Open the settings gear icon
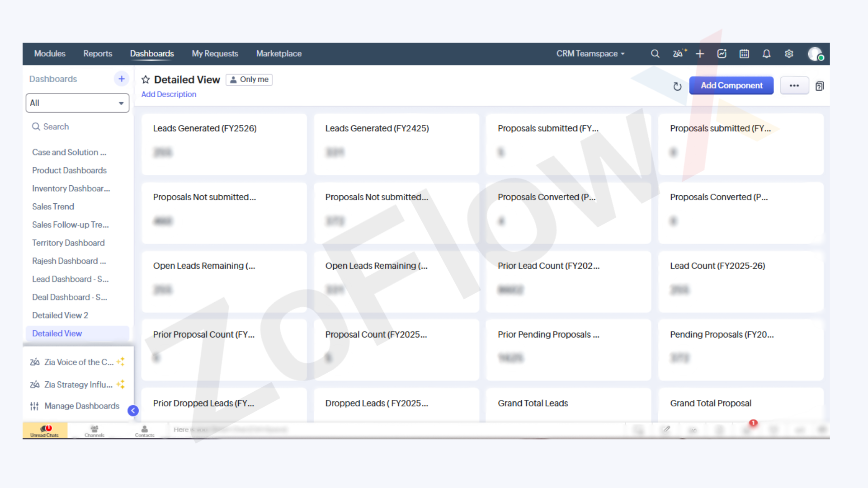Screen dimensions: 868x488 (x=789, y=54)
